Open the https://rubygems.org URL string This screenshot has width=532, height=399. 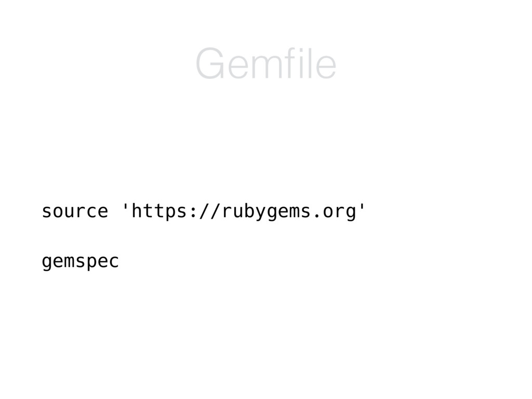point(243,212)
